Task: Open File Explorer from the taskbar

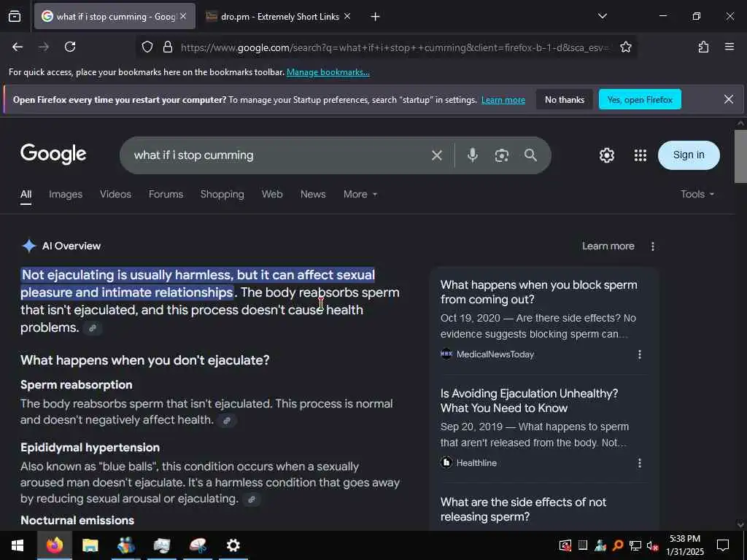Action: (x=90, y=545)
